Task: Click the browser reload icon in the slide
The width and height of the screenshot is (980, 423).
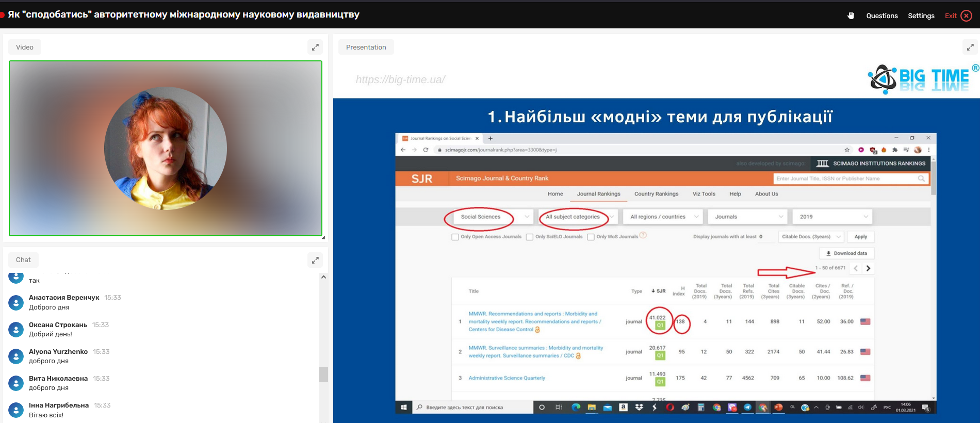Action: [426, 150]
